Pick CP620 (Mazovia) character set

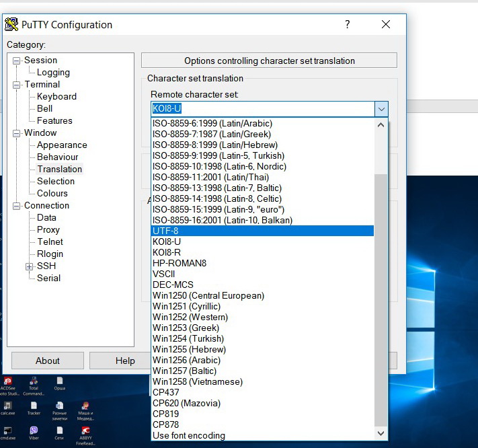pos(262,403)
